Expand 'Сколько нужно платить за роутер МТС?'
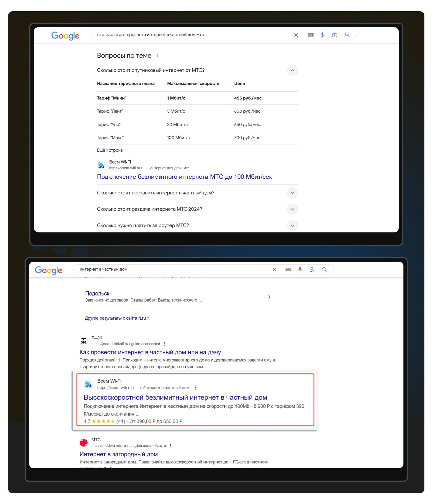The width and height of the screenshot is (433, 504). click(x=292, y=225)
